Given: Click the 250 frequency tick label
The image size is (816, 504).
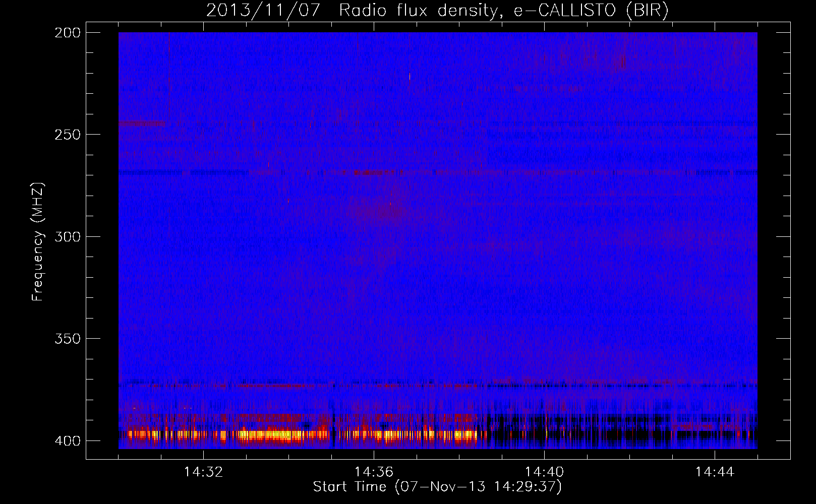Looking at the screenshot, I should click(x=68, y=135).
